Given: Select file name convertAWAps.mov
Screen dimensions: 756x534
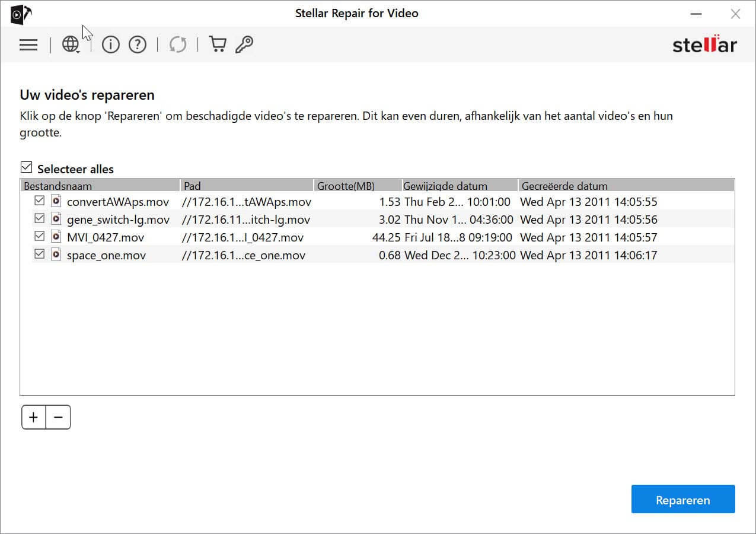Looking at the screenshot, I should click(x=118, y=202).
